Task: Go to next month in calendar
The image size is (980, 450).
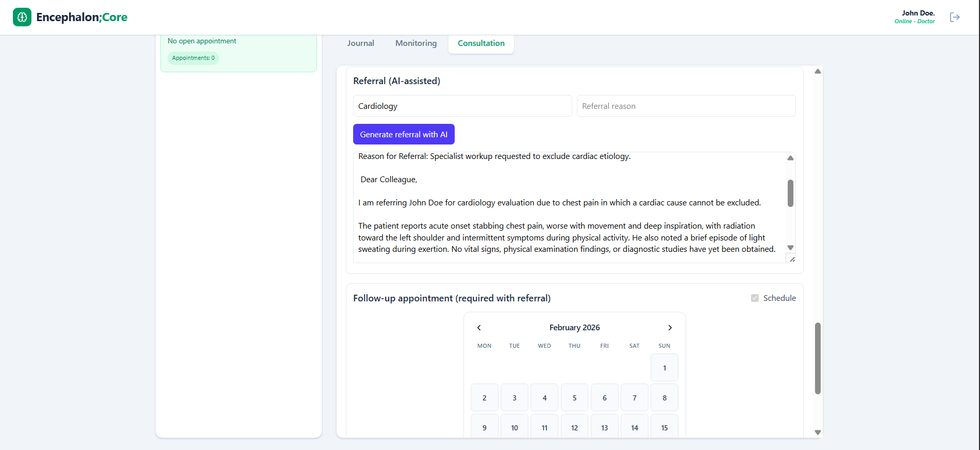Action: [670, 328]
